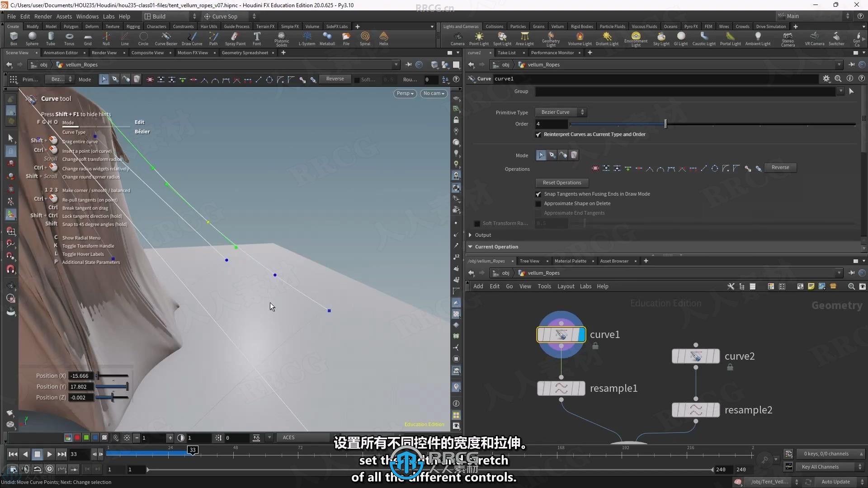Screen dimensions: 868x488
Task: Open the L-System shelf tool
Action: (x=307, y=38)
